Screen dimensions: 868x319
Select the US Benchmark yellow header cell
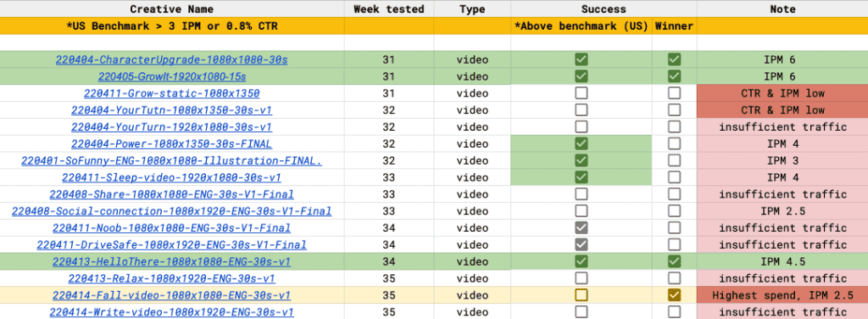pyautogui.click(x=171, y=26)
